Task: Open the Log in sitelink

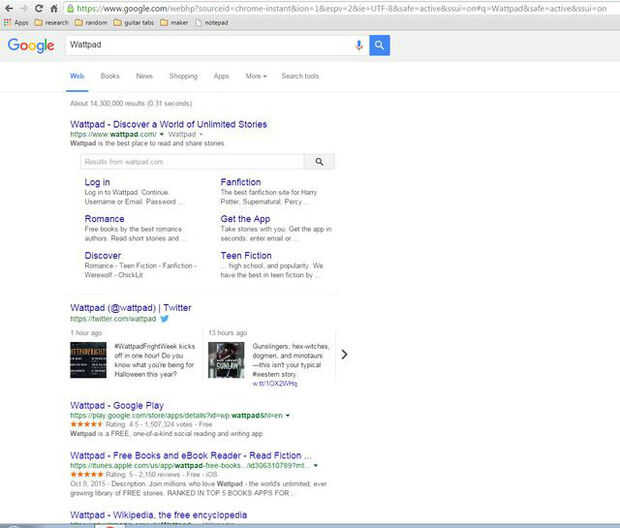Action: tap(97, 182)
